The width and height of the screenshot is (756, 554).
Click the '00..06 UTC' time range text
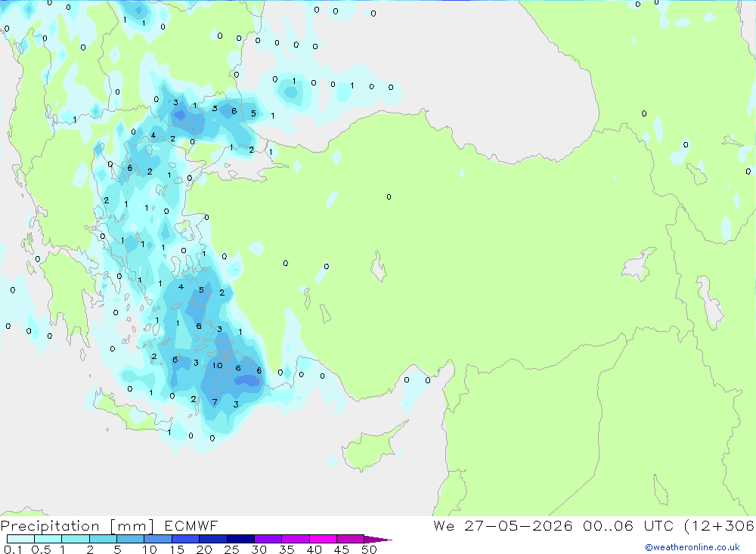point(628,525)
